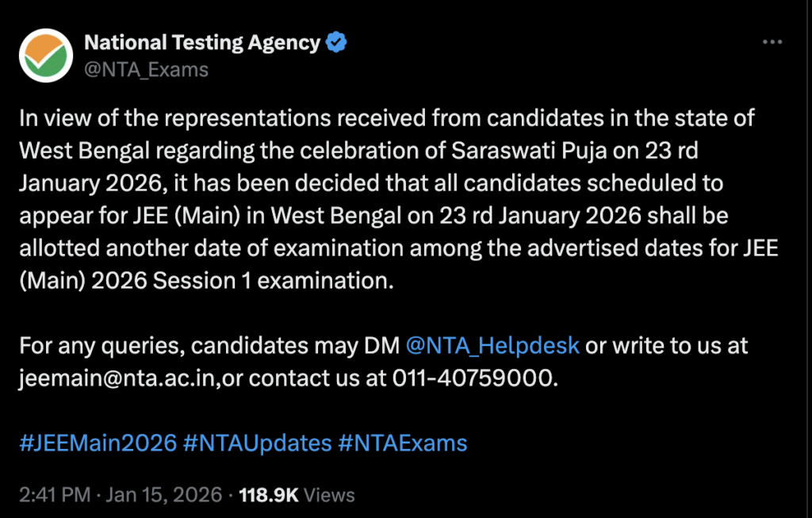The image size is (812, 518).
Task: Click the National Testing Agency display name
Action: 202,42
